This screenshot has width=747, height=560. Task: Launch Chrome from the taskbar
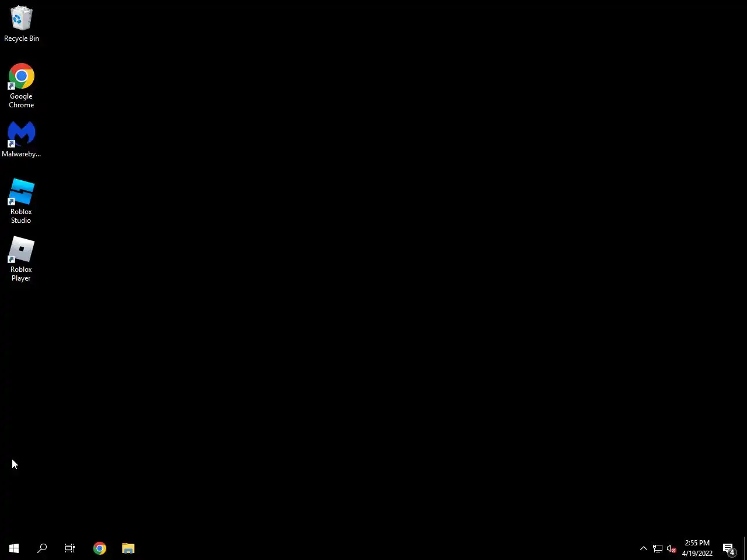coord(100,548)
